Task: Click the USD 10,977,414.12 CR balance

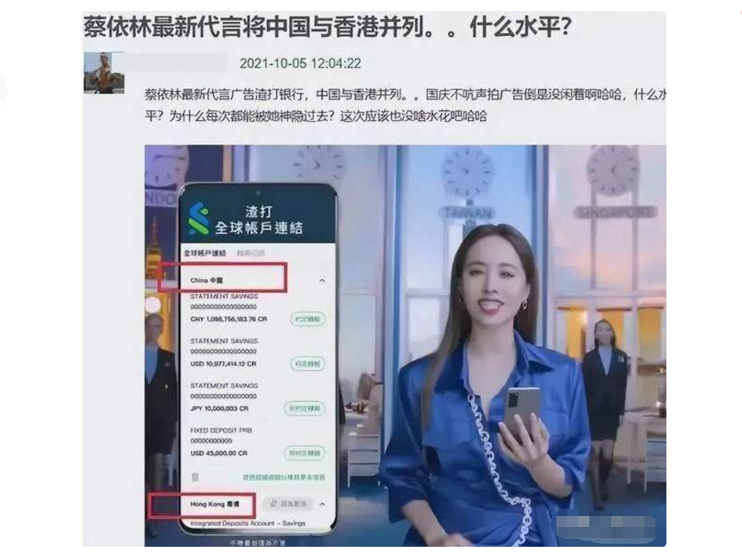Action: (x=223, y=364)
